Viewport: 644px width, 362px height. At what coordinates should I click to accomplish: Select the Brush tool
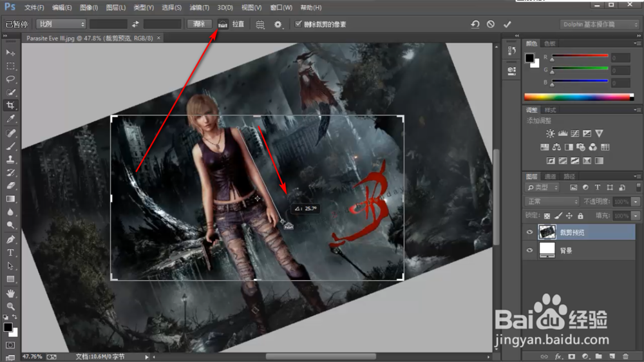point(10,146)
